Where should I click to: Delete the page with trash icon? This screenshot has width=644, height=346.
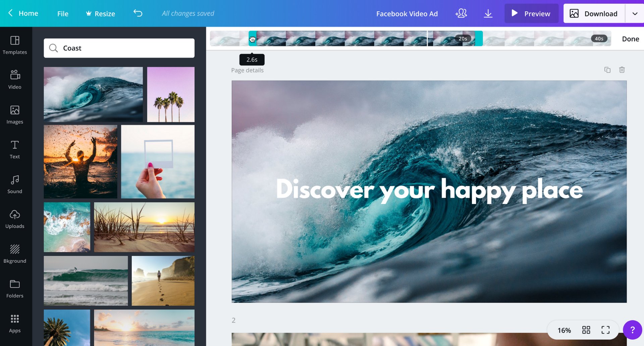[622, 70]
